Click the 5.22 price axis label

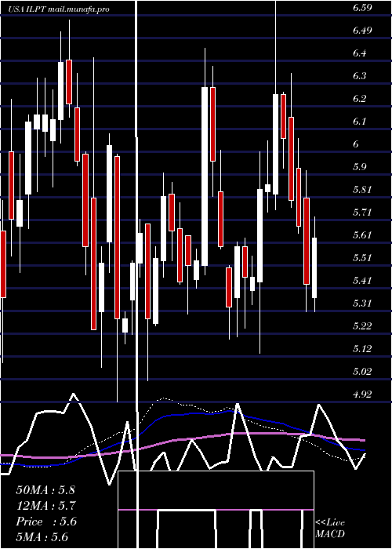pos(362,326)
